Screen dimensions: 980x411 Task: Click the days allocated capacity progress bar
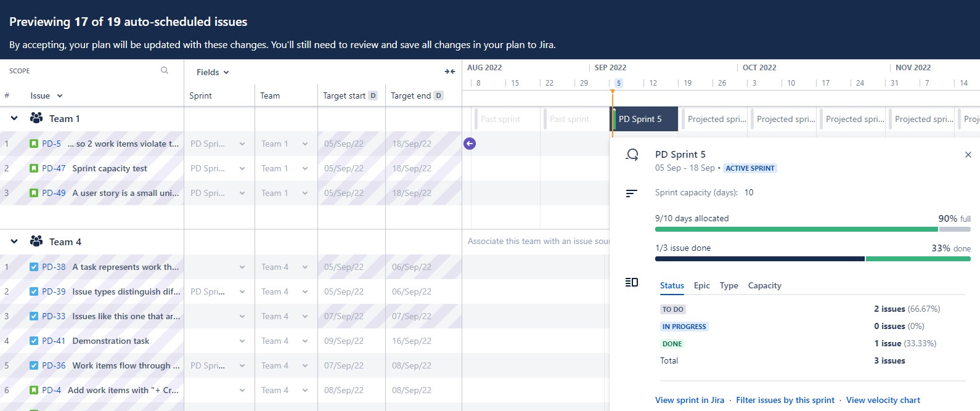tap(813, 229)
